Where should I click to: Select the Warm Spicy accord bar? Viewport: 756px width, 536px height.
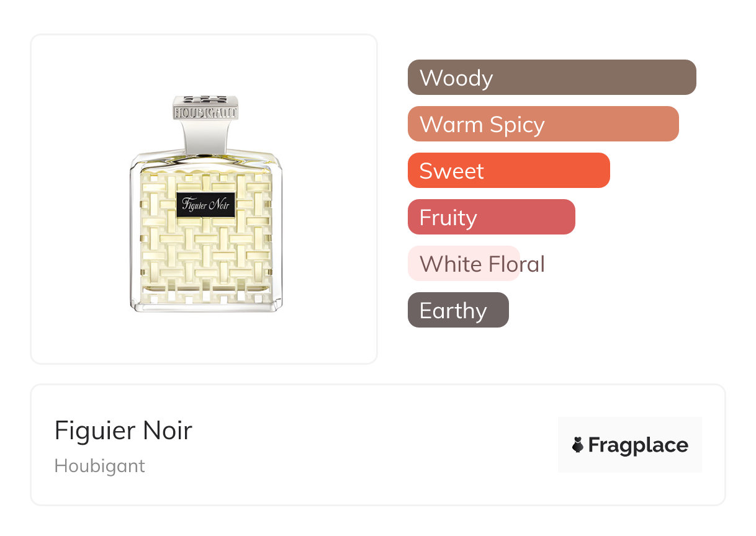[542, 124]
